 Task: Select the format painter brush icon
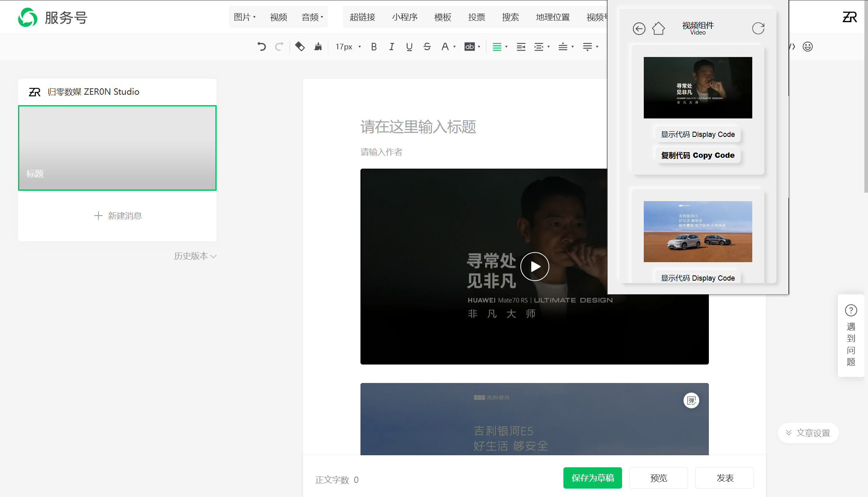click(x=318, y=47)
